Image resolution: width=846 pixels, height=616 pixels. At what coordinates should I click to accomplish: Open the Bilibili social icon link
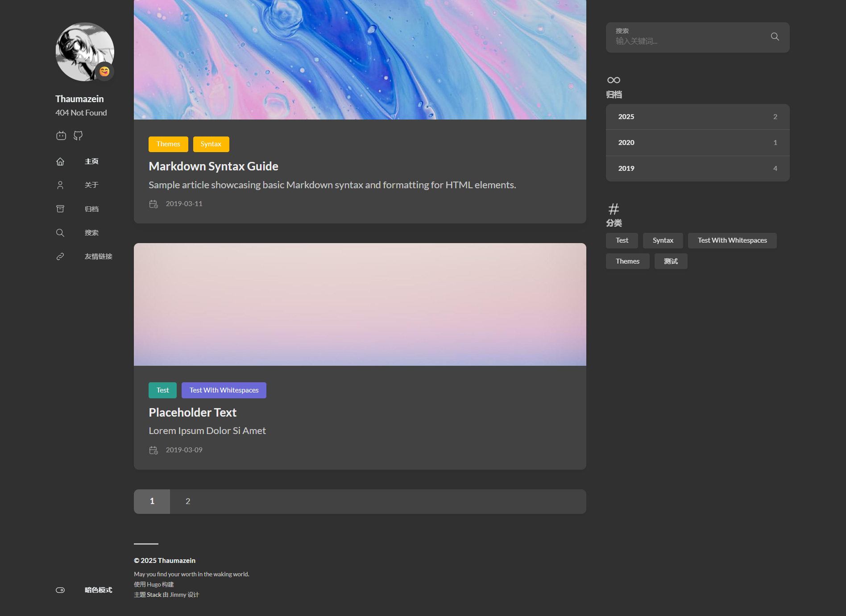[x=61, y=136]
